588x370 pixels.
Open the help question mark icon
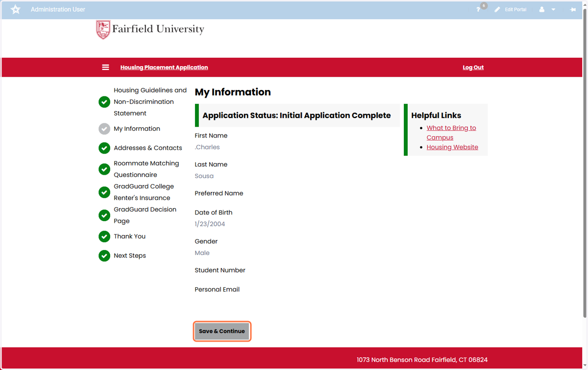pyautogui.click(x=478, y=10)
